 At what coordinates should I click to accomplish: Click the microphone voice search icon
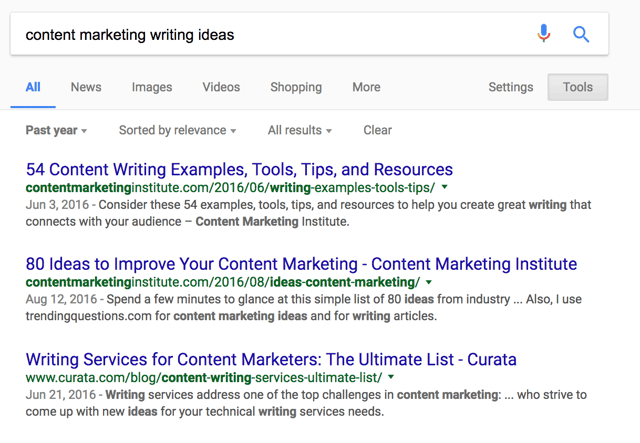point(544,34)
